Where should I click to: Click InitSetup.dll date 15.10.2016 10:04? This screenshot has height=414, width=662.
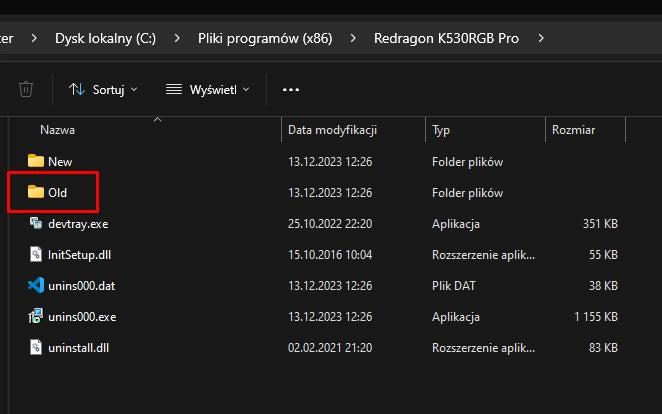pos(330,255)
